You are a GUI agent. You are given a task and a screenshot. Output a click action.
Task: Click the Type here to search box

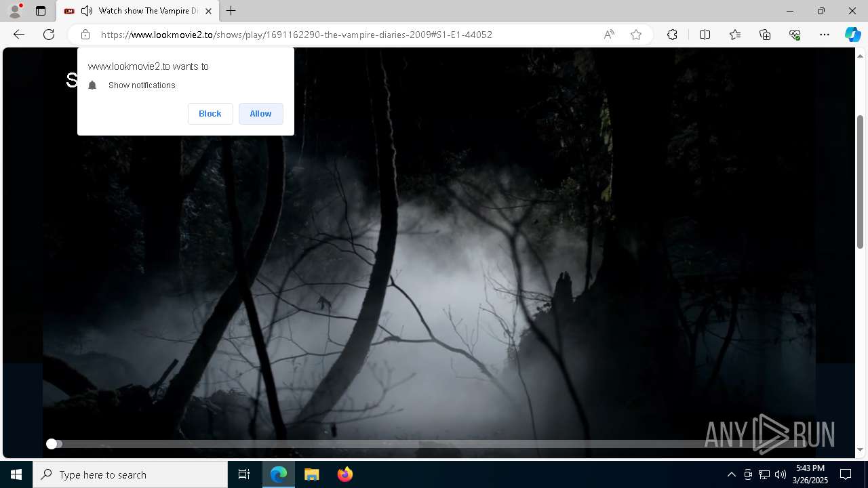click(x=130, y=474)
